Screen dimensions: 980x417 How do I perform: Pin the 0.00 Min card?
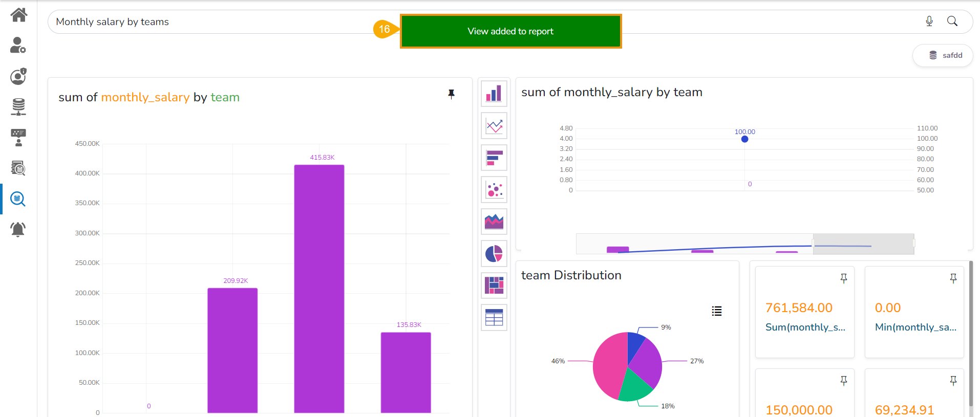(953, 278)
